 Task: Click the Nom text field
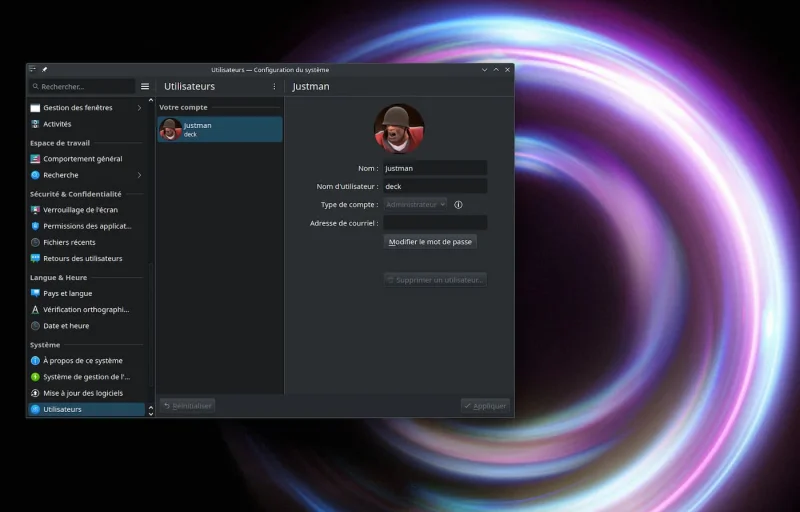tap(435, 168)
